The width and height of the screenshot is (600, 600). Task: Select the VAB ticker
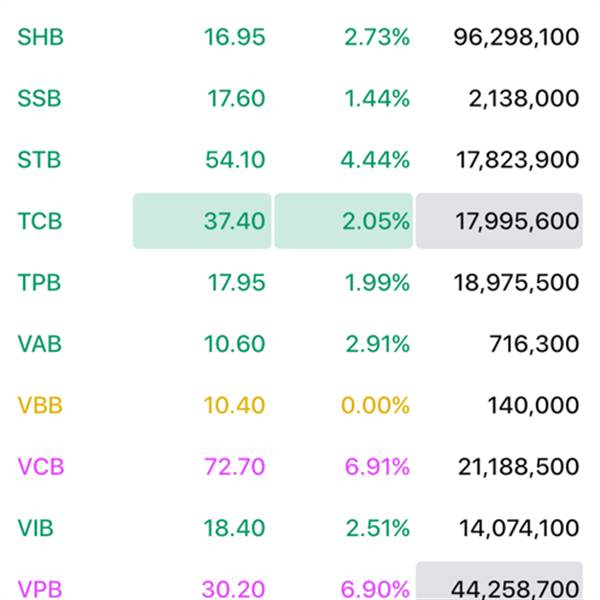click(x=39, y=344)
